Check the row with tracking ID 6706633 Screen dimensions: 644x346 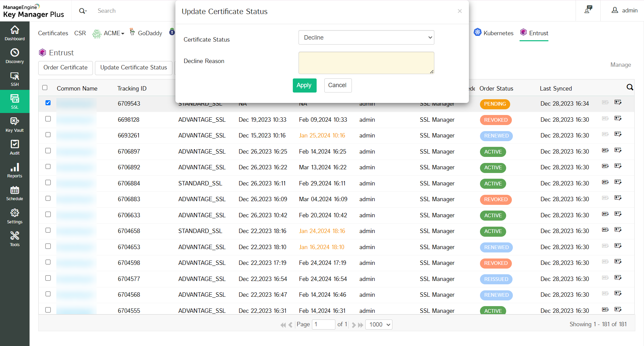tap(48, 214)
